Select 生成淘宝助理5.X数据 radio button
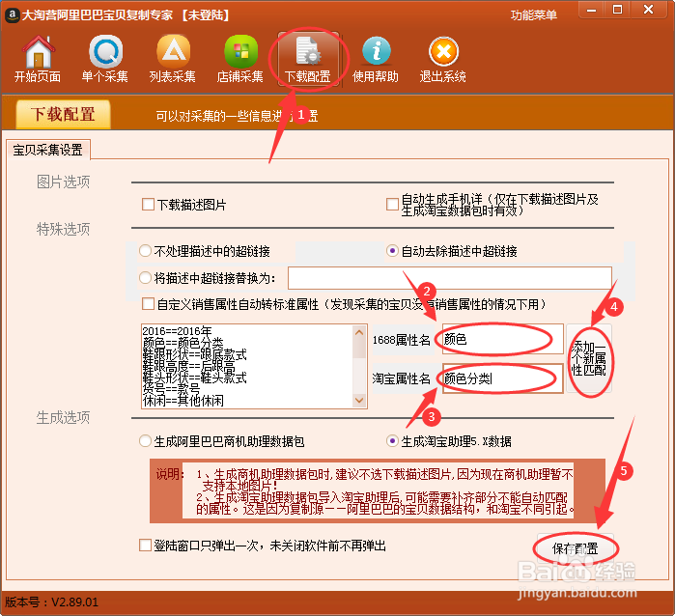Screen dimensions: 675x616 click(x=392, y=441)
